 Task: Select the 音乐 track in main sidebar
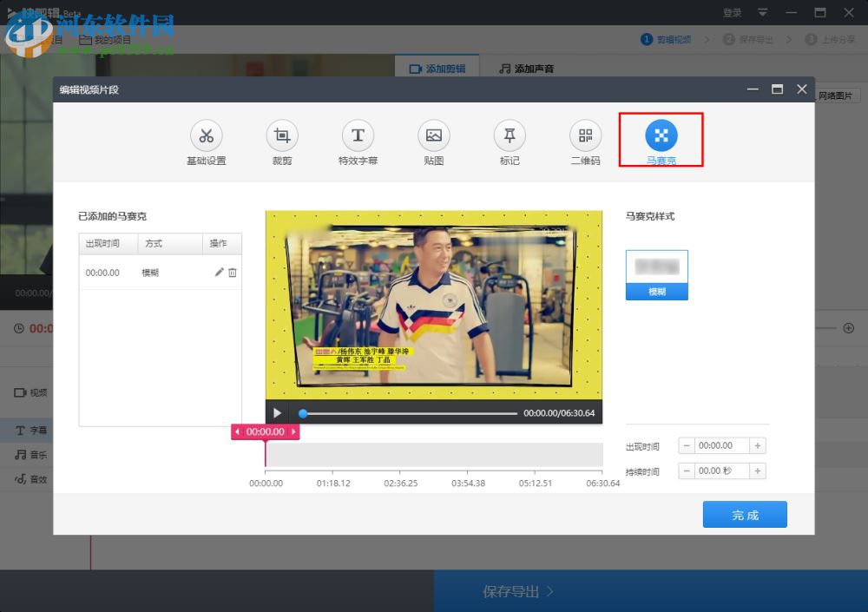pyautogui.click(x=30, y=455)
